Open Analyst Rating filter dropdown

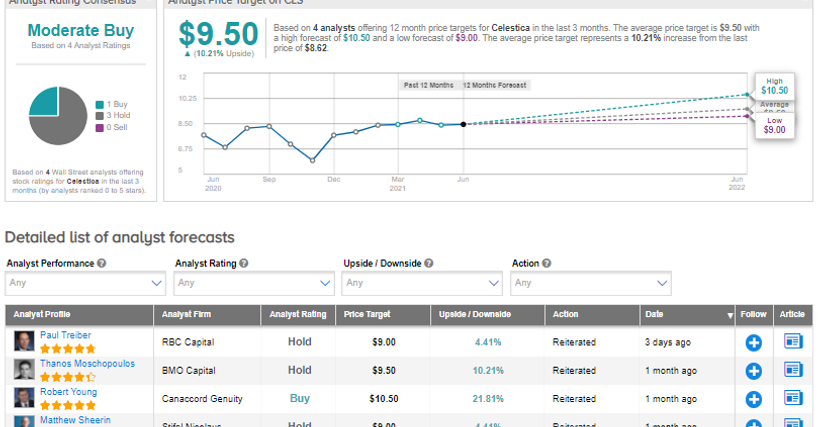[x=254, y=283]
